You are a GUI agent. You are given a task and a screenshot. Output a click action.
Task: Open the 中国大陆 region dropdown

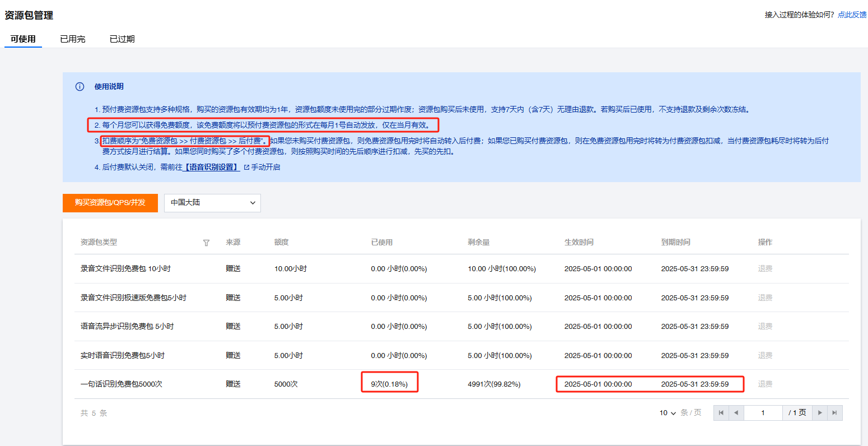pos(212,203)
